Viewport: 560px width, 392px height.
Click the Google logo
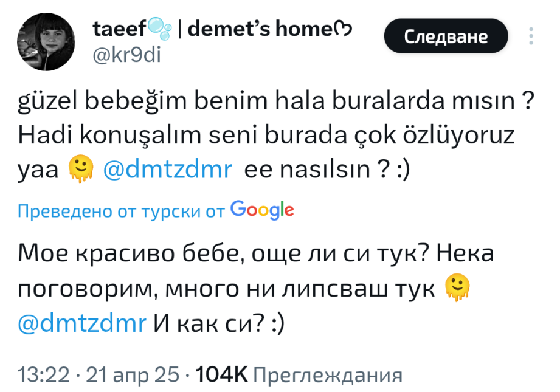tap(262, 210)
